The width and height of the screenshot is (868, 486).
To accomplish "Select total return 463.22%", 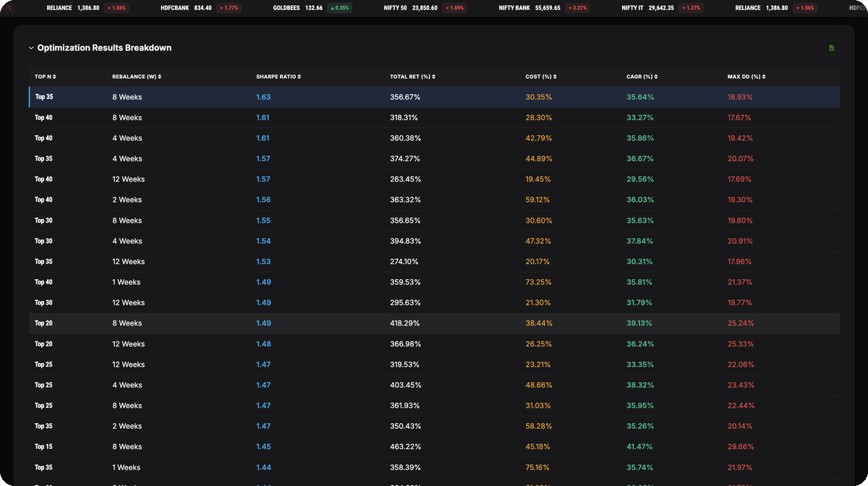I will (405, 447).
